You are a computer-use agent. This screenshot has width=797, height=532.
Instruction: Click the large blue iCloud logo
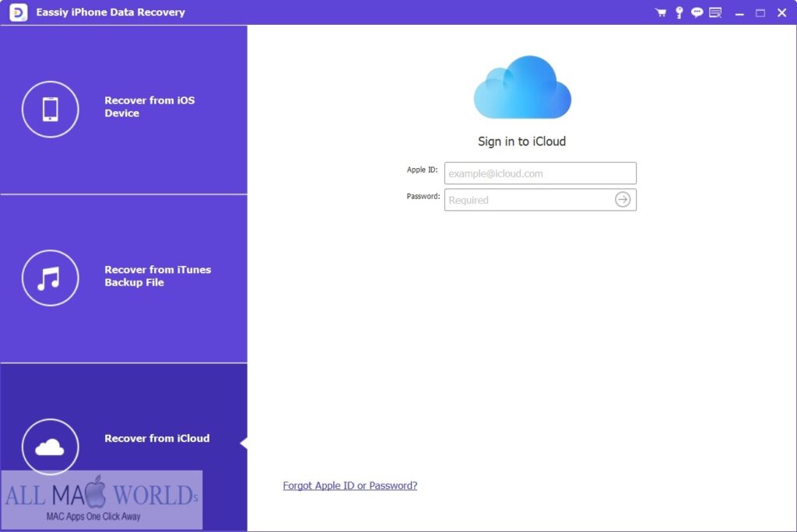(522, 87)
